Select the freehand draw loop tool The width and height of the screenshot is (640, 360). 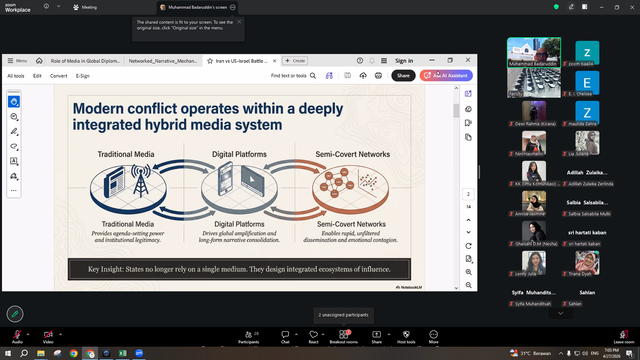tap(14, 146)
